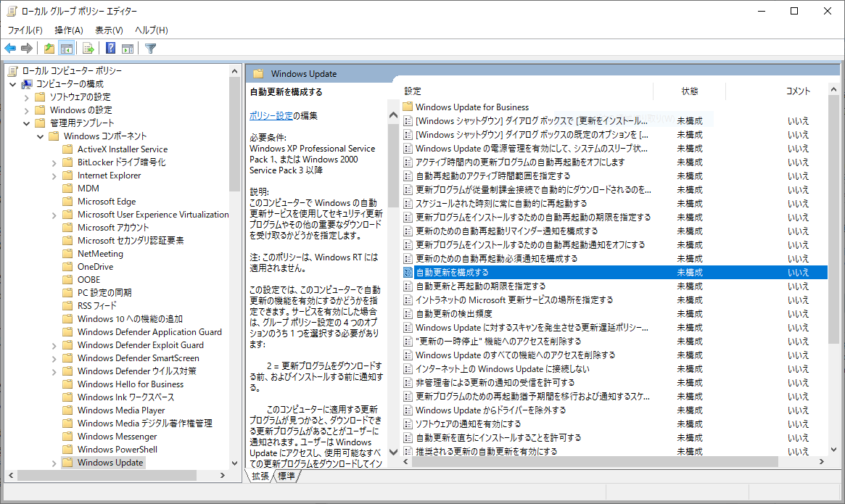
Task: Select Windows Hello for Business in tree
Action: (x=131, y=384)
